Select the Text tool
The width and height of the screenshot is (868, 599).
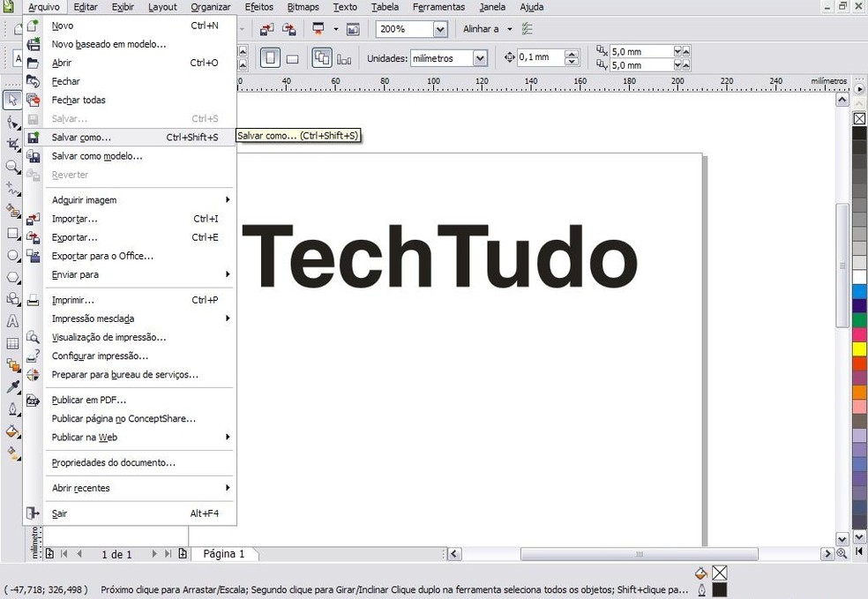pyautogui.click(x=12, y=321)
